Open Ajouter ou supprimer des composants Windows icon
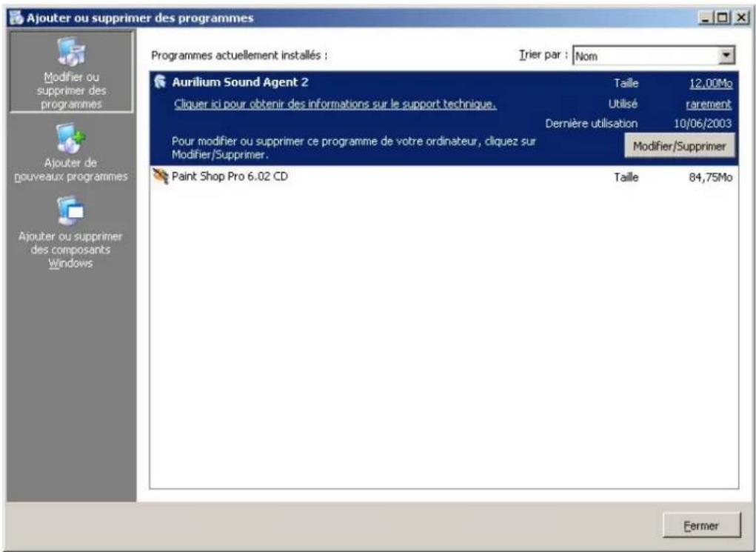 [70, 211]
